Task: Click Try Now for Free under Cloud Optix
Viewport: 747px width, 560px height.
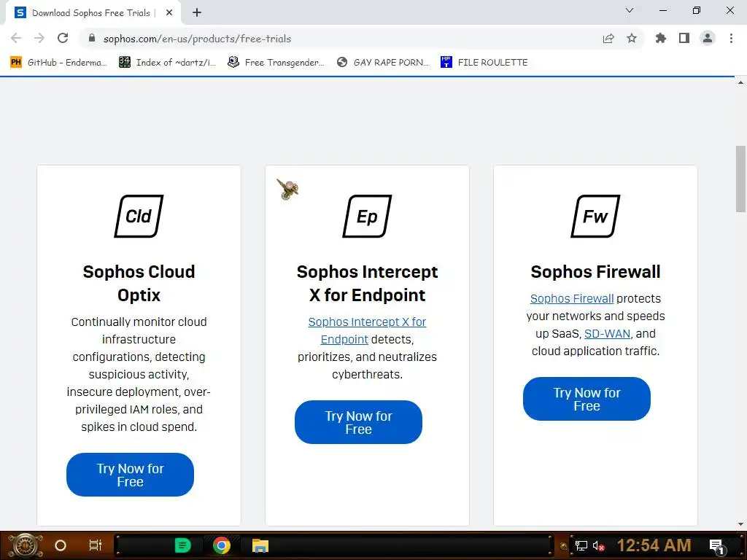Action: (130, 475)
